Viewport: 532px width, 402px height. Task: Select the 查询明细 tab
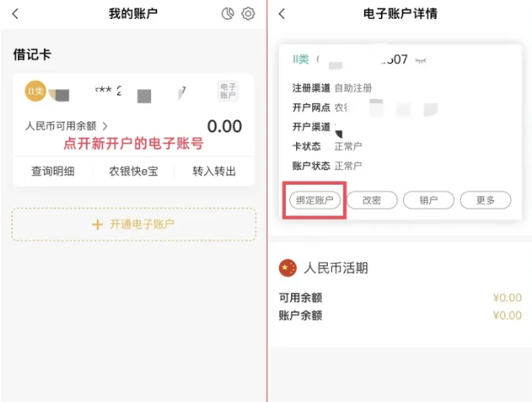(53, 171)
